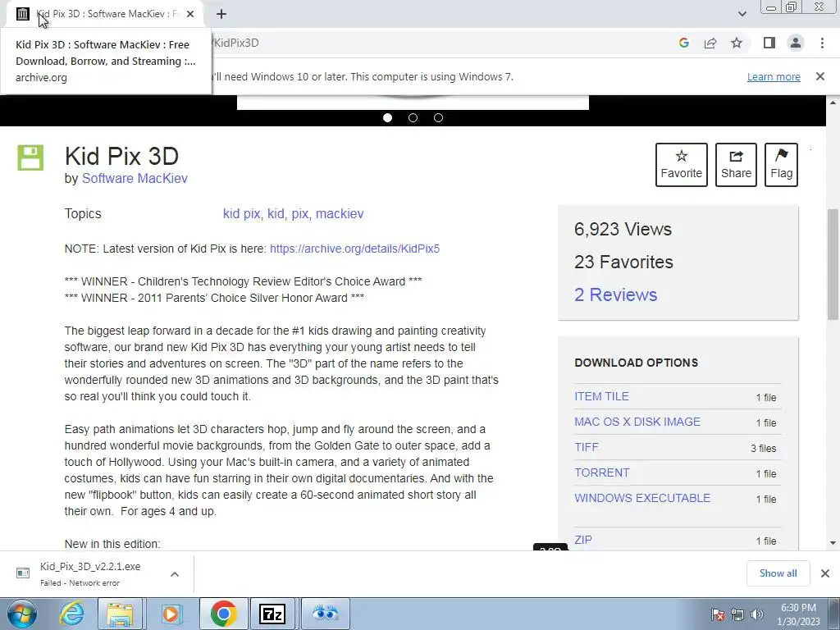Open the Chrome three-dot menu
This screenshot has width=840, height=630.
pos(822,43)
